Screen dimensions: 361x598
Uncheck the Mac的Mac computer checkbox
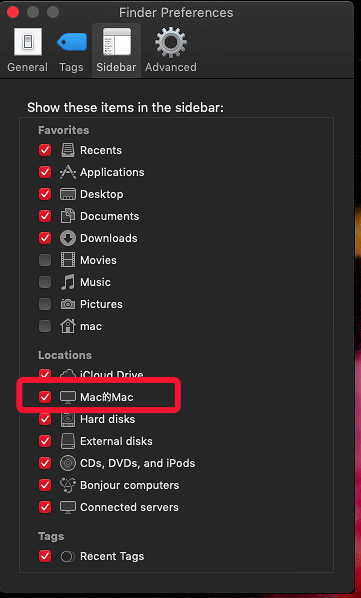point(45,397)
